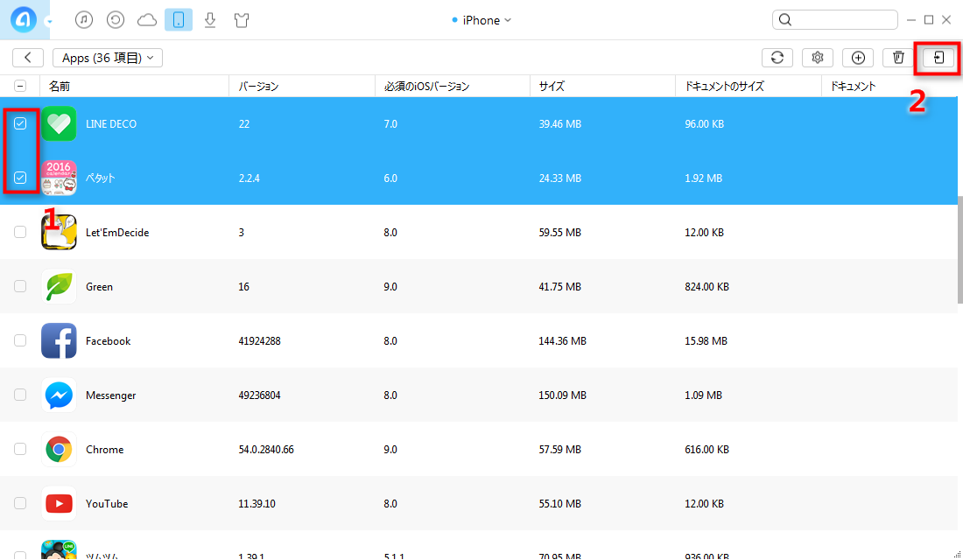Click the LINE DECO app icon
Image resolution: width=963 pixels, height=560 pixels.
(x=59, y=123)
